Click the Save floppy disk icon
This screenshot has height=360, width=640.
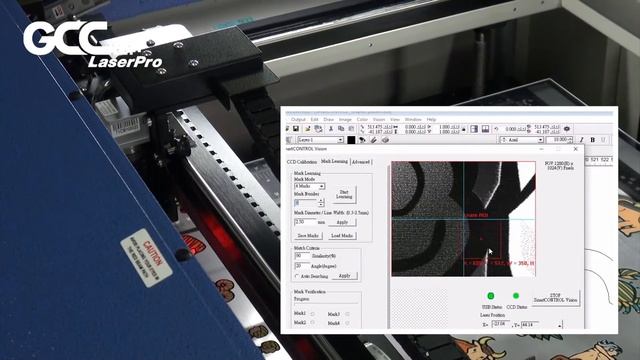pos(296,129)
